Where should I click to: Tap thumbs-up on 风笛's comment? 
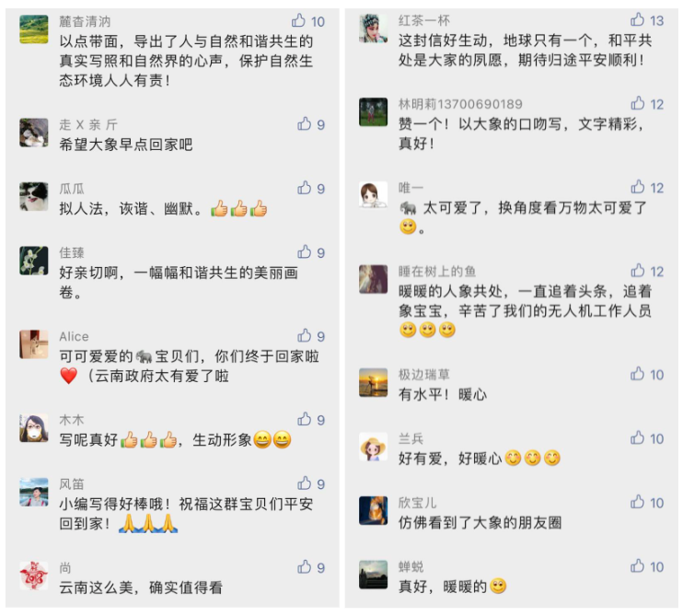click(305, 483)
